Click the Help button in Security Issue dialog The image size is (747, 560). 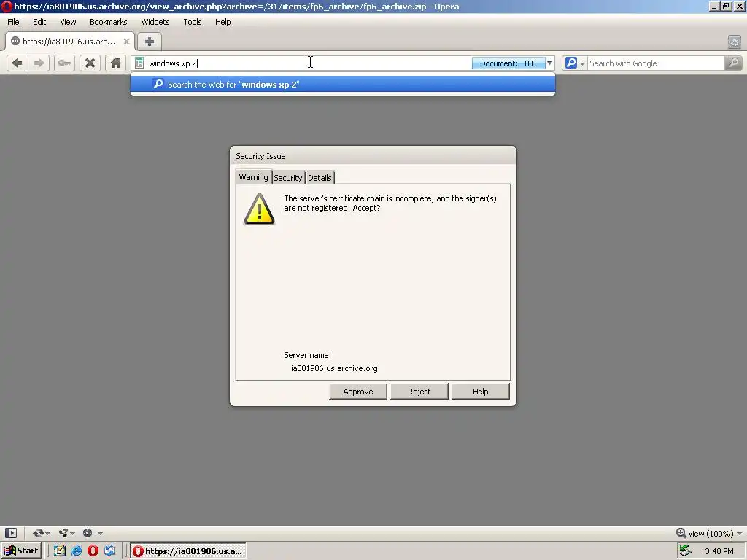(x=480, y=392)
